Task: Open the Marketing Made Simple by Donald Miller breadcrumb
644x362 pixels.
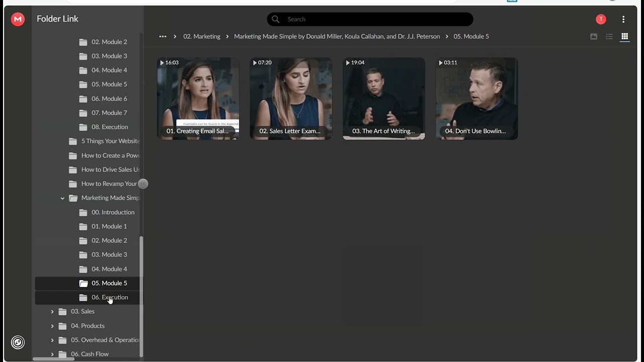Action: (337, 36)
